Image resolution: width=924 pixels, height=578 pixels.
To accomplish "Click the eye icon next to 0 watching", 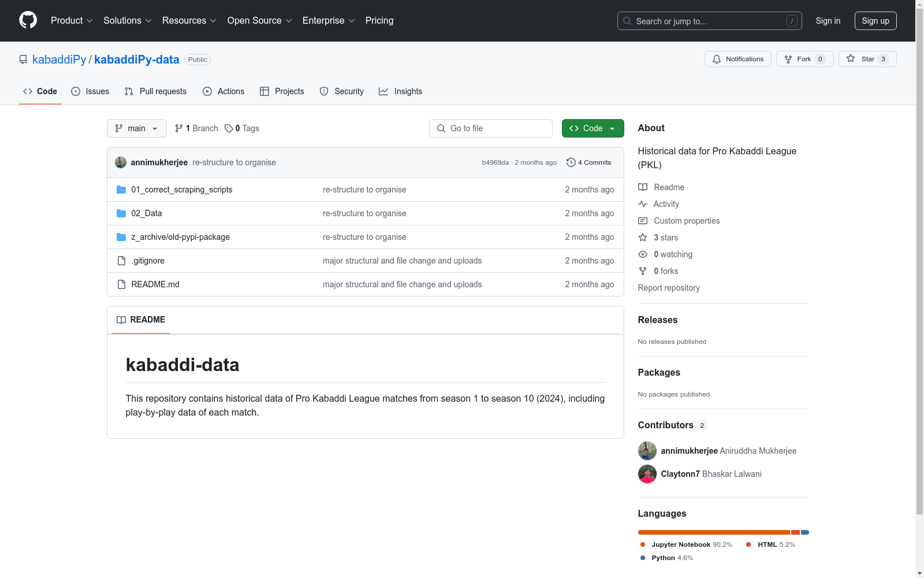I will tap(643, 254).
